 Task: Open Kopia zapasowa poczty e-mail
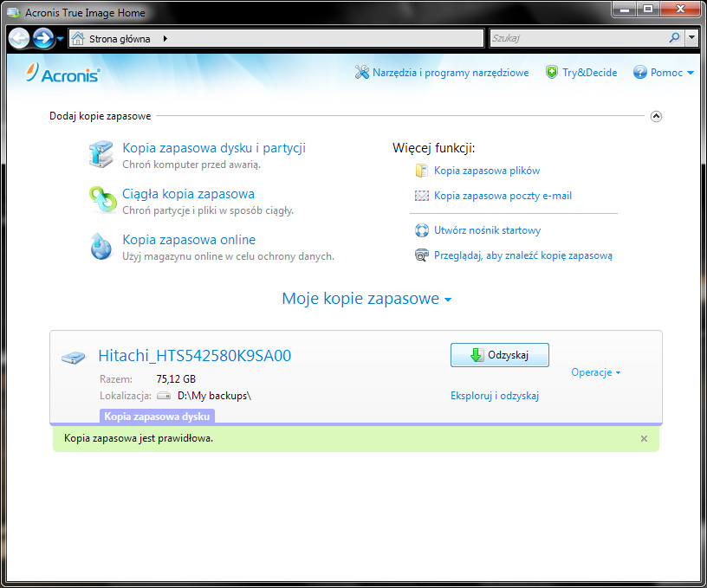click(503, 196)
